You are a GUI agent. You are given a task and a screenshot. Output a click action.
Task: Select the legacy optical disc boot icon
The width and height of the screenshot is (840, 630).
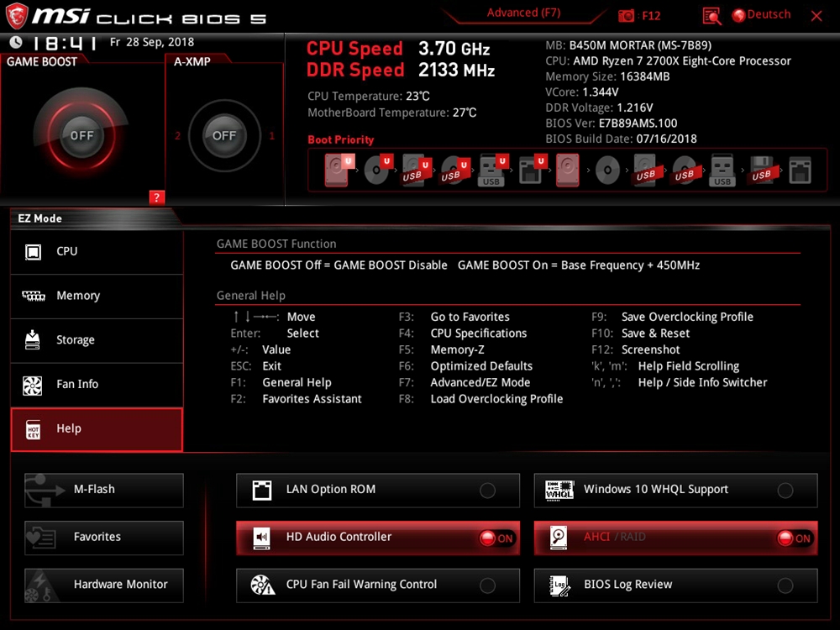pos(607,171)
